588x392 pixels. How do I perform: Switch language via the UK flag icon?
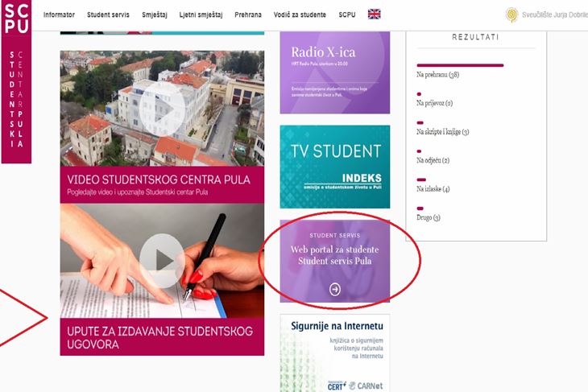click(374, 14)
